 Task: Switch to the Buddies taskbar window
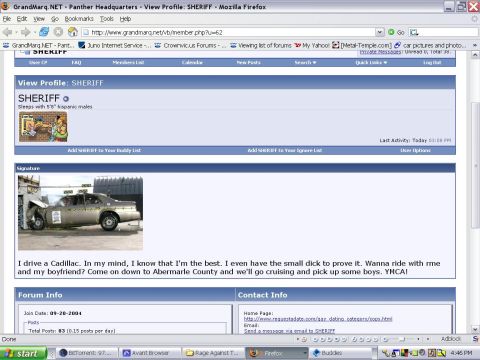(340, 353)
